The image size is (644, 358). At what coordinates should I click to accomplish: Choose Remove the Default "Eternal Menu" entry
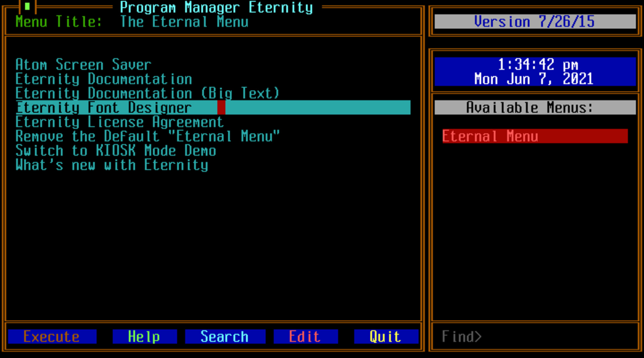point(147,137)
